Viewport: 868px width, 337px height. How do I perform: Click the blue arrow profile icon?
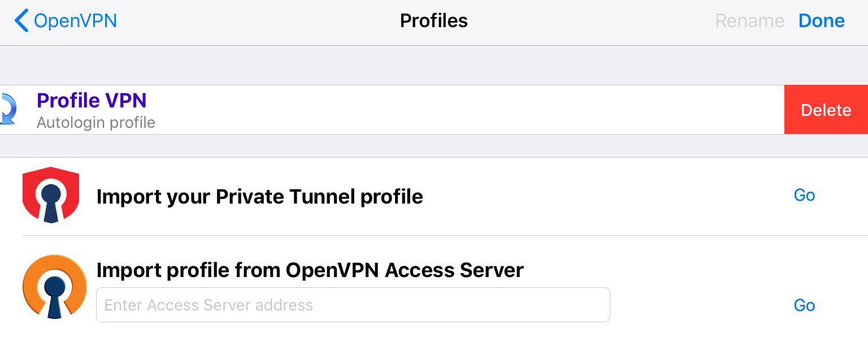(8, 109)
